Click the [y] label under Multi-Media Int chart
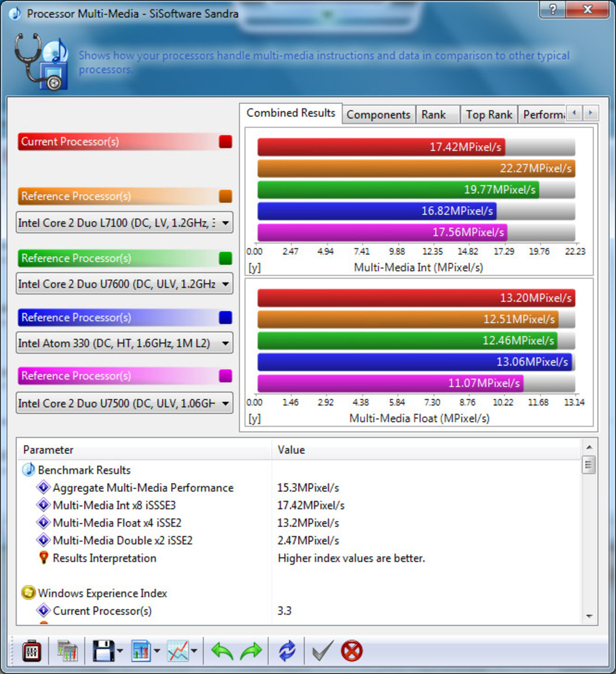 [254, 268]
